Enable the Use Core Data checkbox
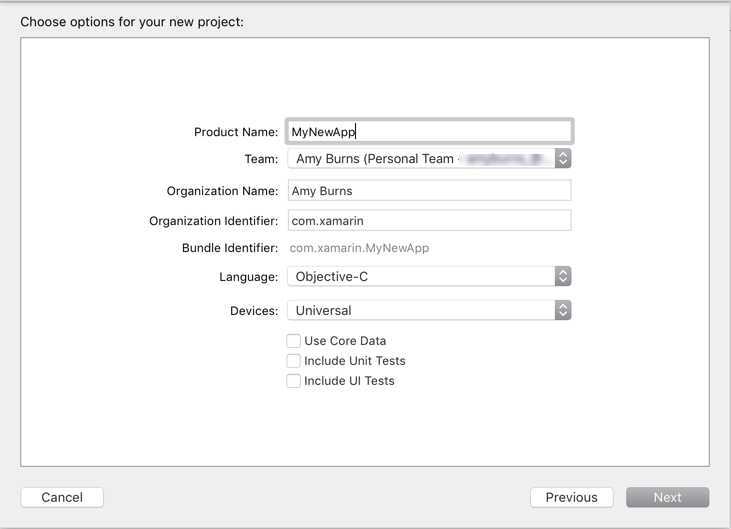The image size is (731, 529). [293, 341]
